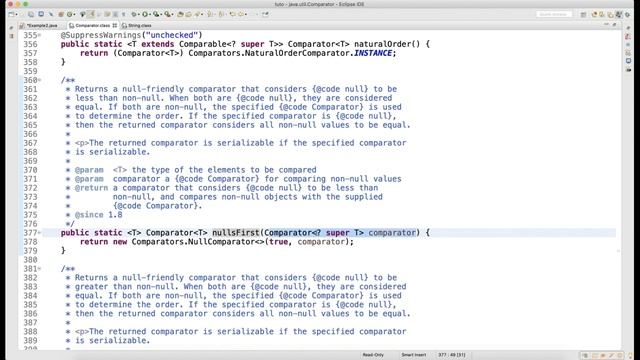The image size is (640, 360).
Task: Collapse folding at line 355
Action: [40, 35]
